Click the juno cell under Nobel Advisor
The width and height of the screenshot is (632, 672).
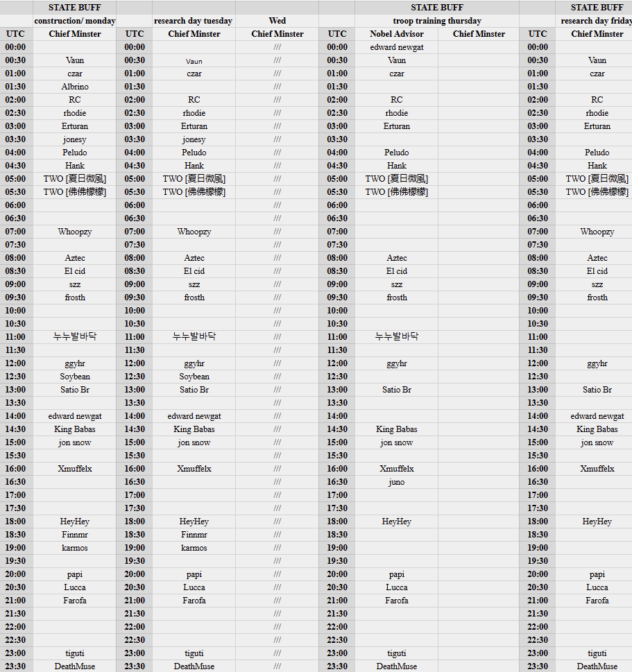pyautogui.click(x=397, y=482)
